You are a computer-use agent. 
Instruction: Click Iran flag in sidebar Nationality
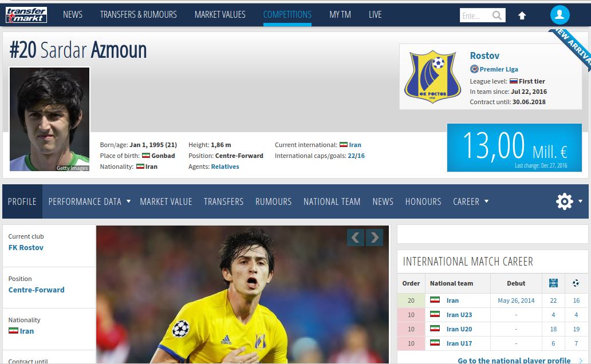13,330
